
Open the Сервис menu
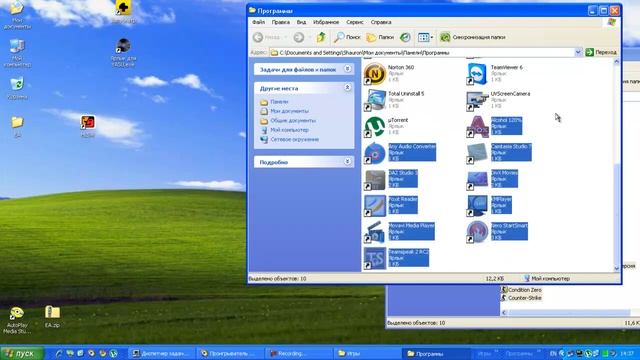pos(355,22)
